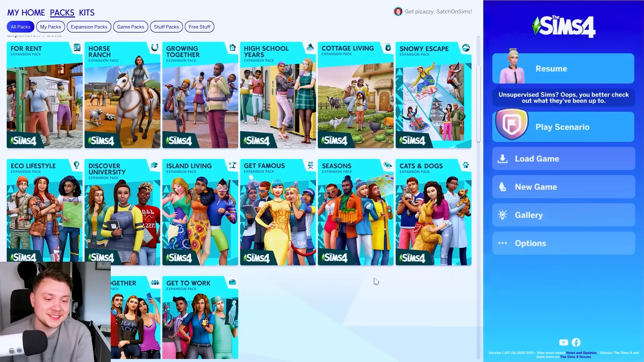Click the Gallery lightbulb icon

point(502,215)
